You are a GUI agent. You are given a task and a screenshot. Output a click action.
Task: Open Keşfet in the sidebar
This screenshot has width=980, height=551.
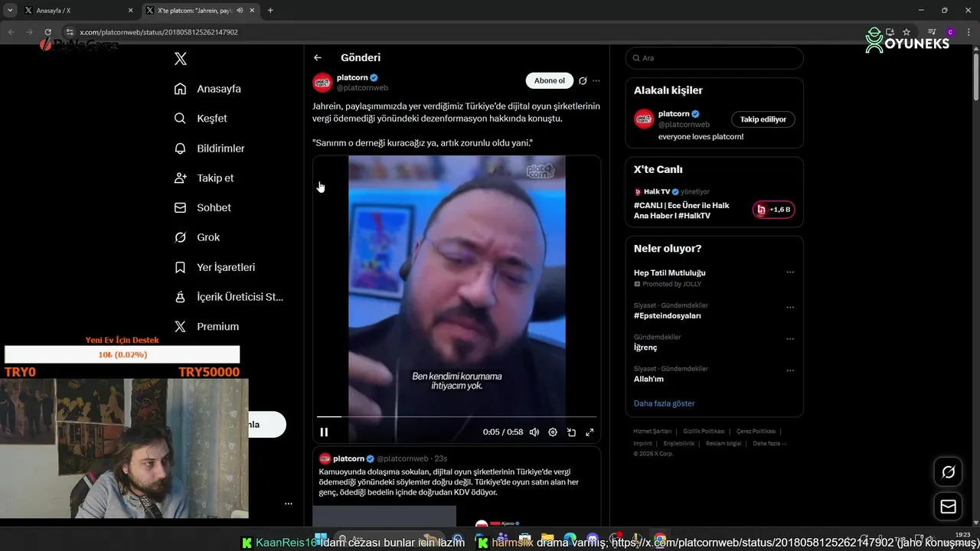(201, 119)
